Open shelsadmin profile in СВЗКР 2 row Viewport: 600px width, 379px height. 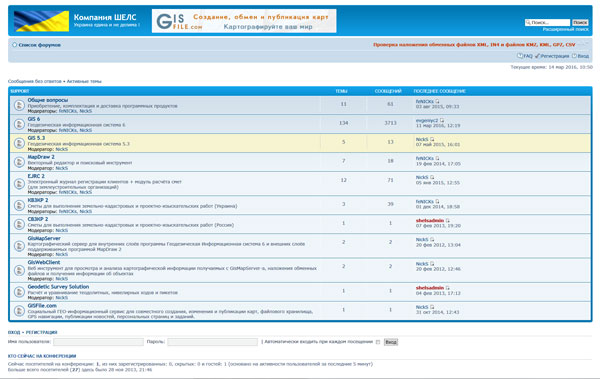coord(430,221)
